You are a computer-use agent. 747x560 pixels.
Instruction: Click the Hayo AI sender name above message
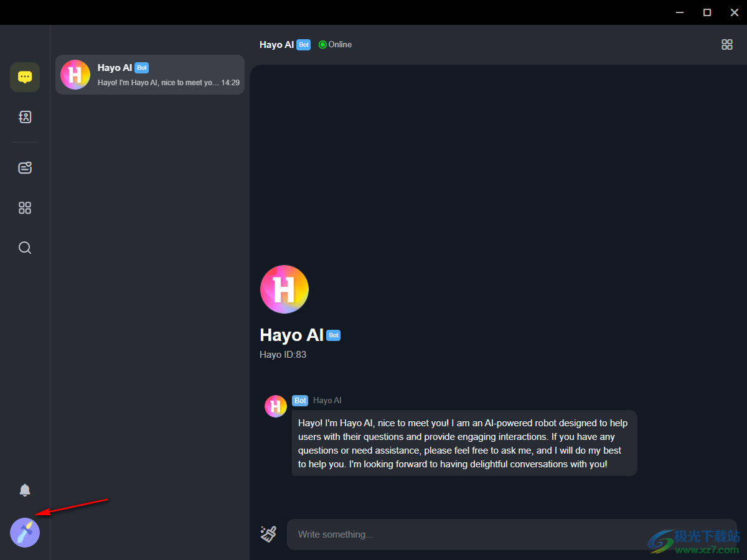tap(327, 401)
